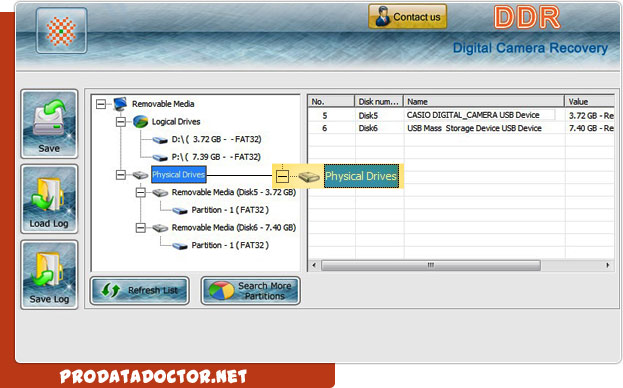The height and width of the screenshot is (388, 623).
Task: Click the pie chart icon on Search button
Action: coord(221,291)
